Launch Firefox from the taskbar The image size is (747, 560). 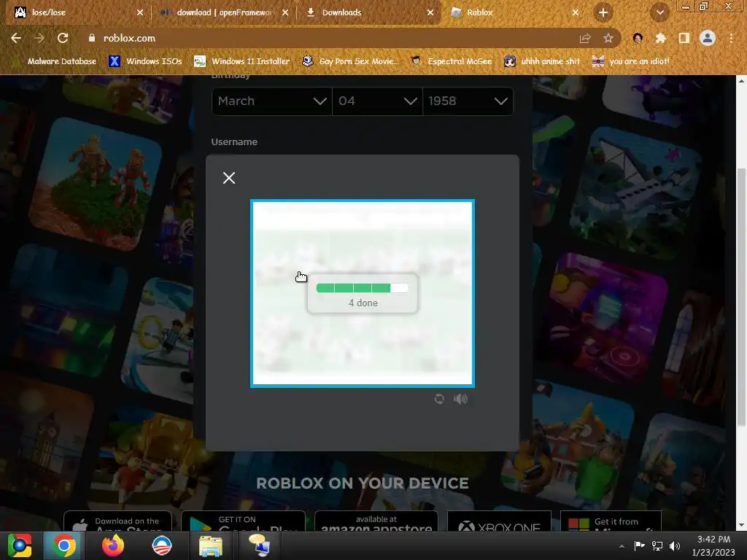(x=113, y=545)
